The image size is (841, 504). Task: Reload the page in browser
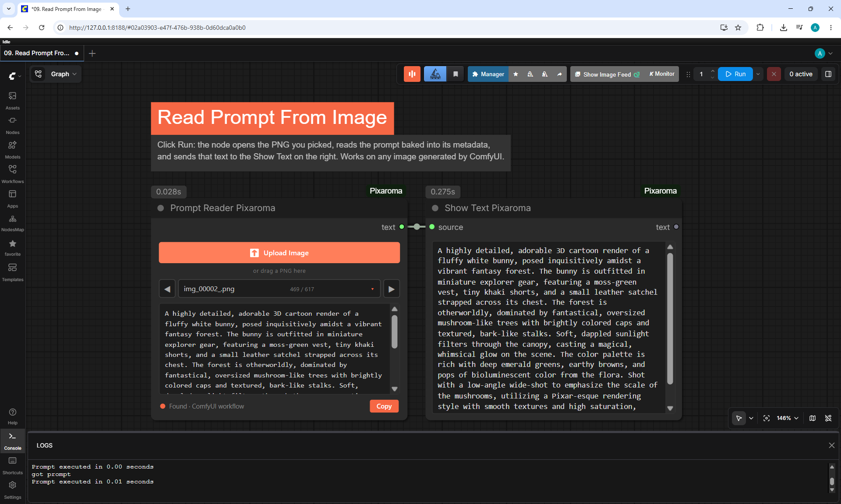pyautogui.click(x=42, y=28)
